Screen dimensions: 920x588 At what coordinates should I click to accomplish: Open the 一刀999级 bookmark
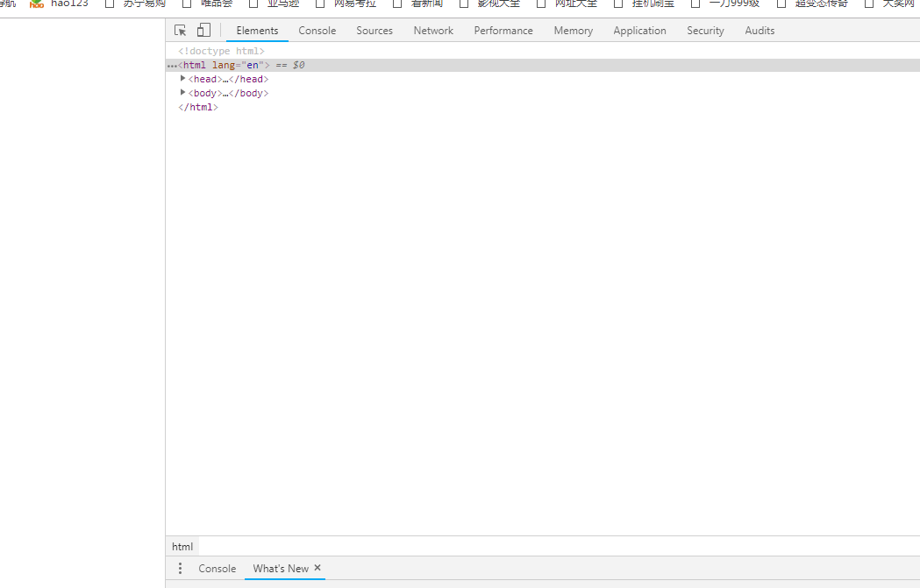coord(725,4)
